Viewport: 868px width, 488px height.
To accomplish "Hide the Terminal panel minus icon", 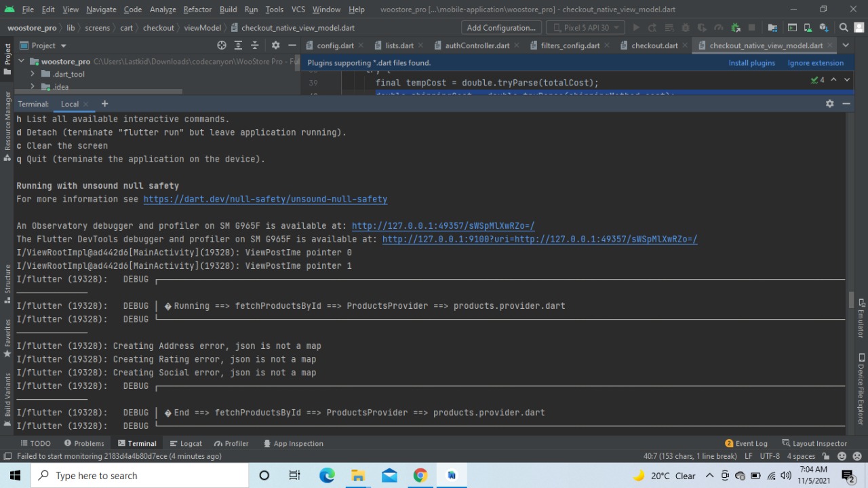I will point(846,104).
